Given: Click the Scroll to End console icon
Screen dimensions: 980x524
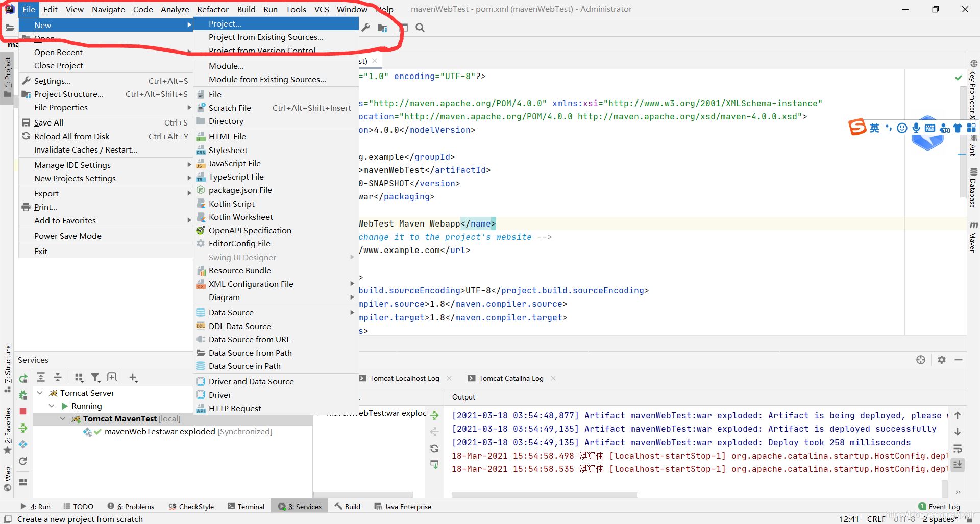Looking at the screenshot, I should pos(958,465).
